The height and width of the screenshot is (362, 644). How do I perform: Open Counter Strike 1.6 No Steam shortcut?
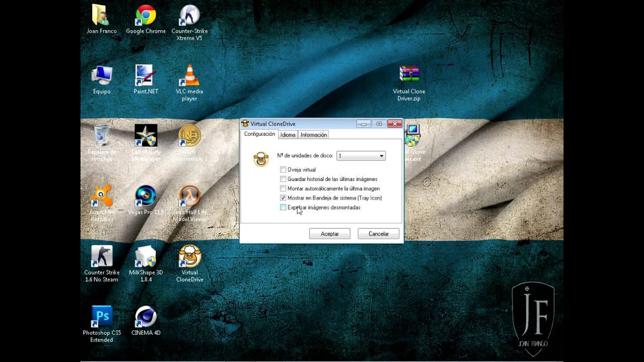click(x=101, y=256)
